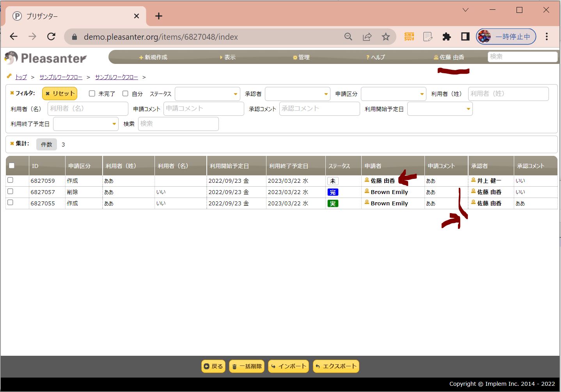The image size is (561, 392).
Task: Bookmark page with the star icon
Action: click(385, 37)
